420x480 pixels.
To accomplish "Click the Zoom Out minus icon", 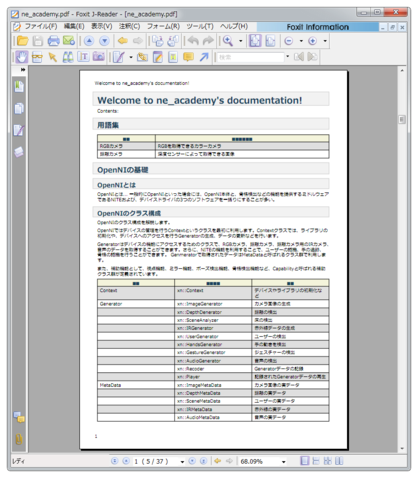I will tap(289, 41).
